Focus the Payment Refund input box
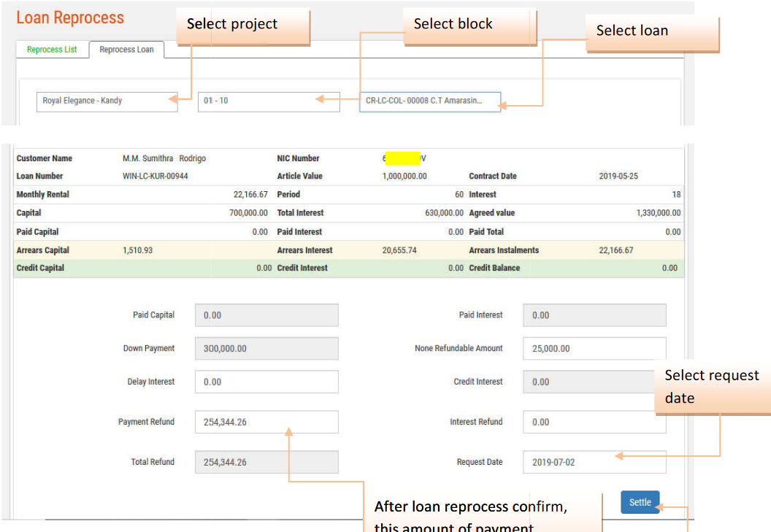 [x=266, y=422]
